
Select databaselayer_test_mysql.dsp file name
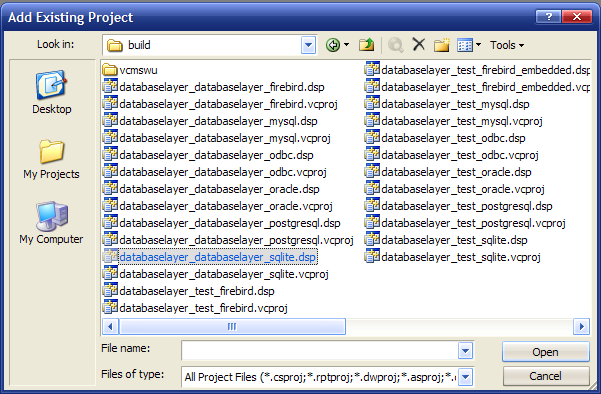pyautogui.click(x=455, y=104)
